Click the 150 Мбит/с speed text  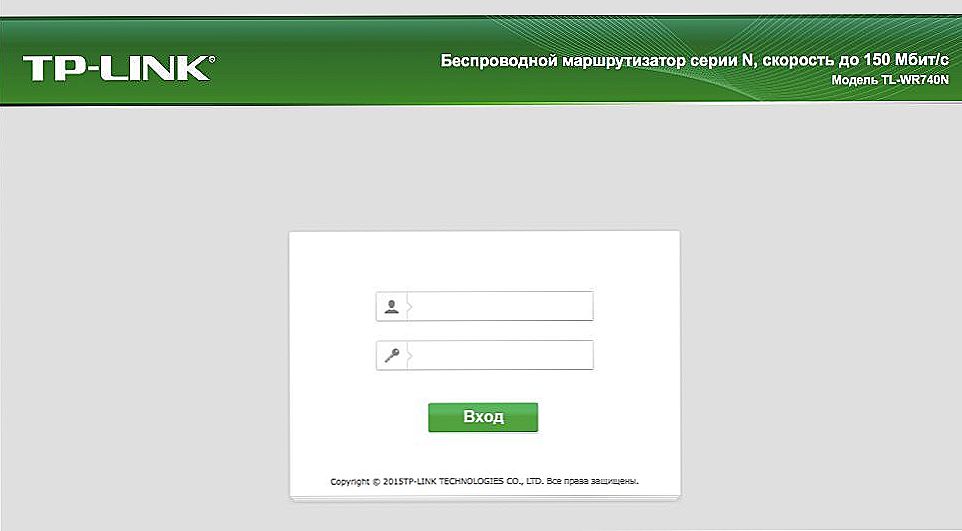point(906,60)
